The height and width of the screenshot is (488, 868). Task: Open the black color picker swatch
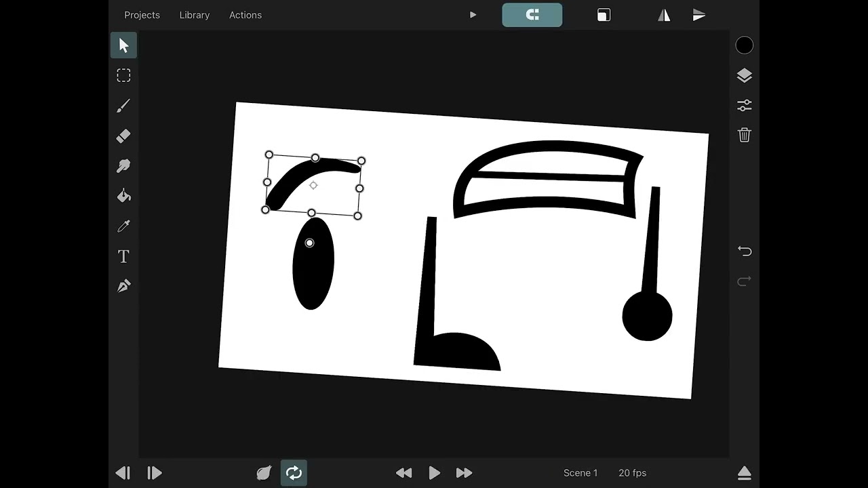(745, 45)
